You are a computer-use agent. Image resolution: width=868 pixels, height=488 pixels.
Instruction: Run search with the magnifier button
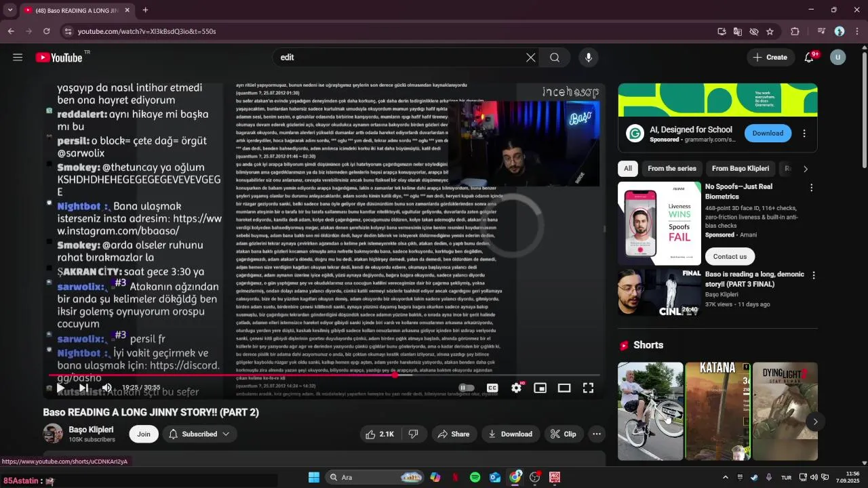click(x=555, y=58)
